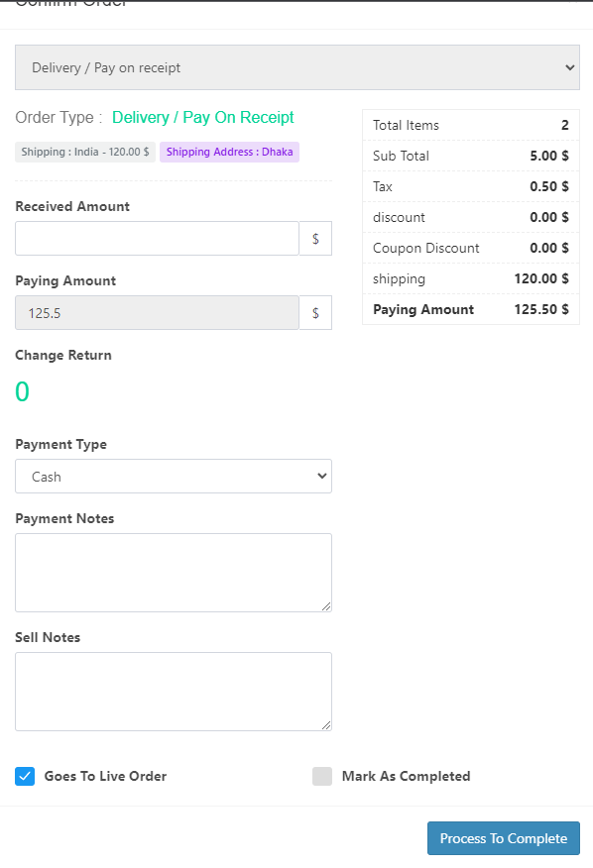Click the Change Return value 0
Image resolution: width=593 pixels, height=868 pixels.
click(22, 392)
